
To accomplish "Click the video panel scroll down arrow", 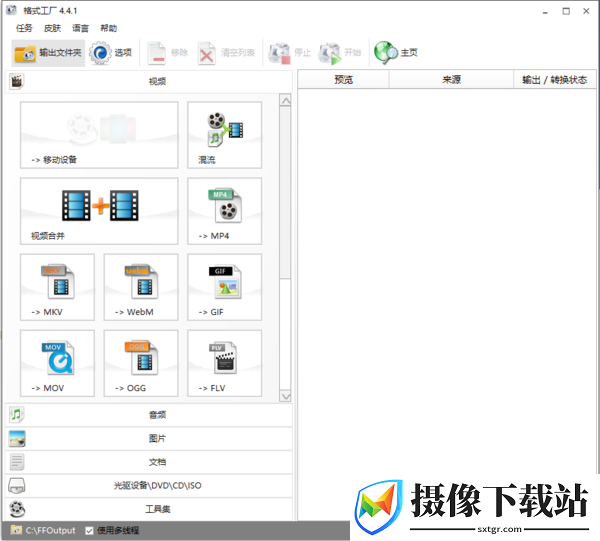I will click(x=285, y=396).
